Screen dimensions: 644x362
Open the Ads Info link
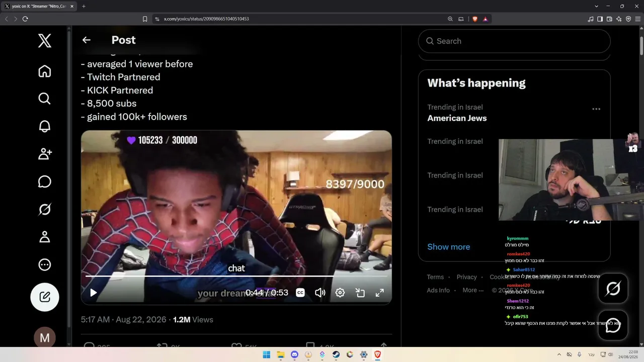coord(438,290)
